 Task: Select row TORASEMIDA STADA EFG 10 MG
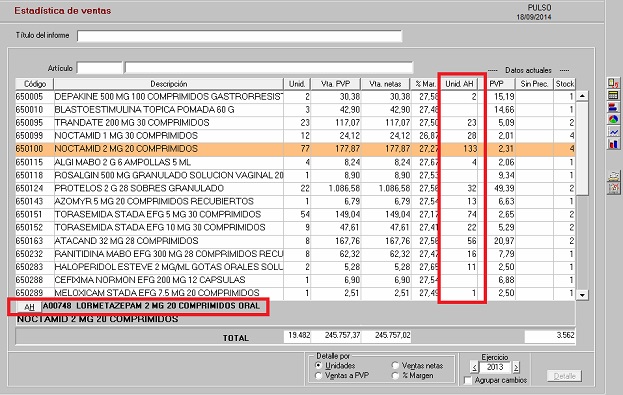coord(295,228)
